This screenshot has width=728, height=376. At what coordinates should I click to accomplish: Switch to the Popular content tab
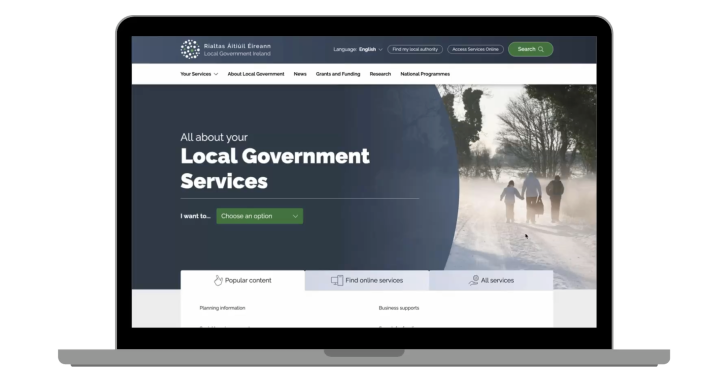click(x=242, y=280)
